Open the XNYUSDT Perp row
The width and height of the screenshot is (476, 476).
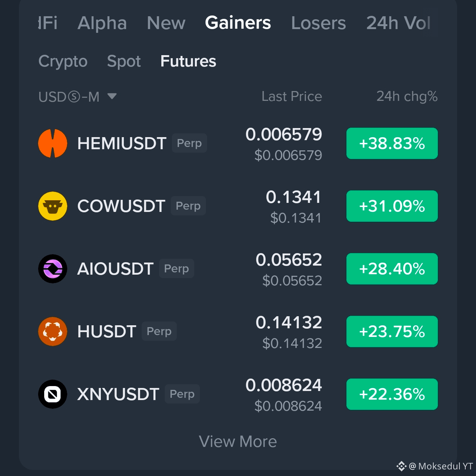click(x=238, y=394)
